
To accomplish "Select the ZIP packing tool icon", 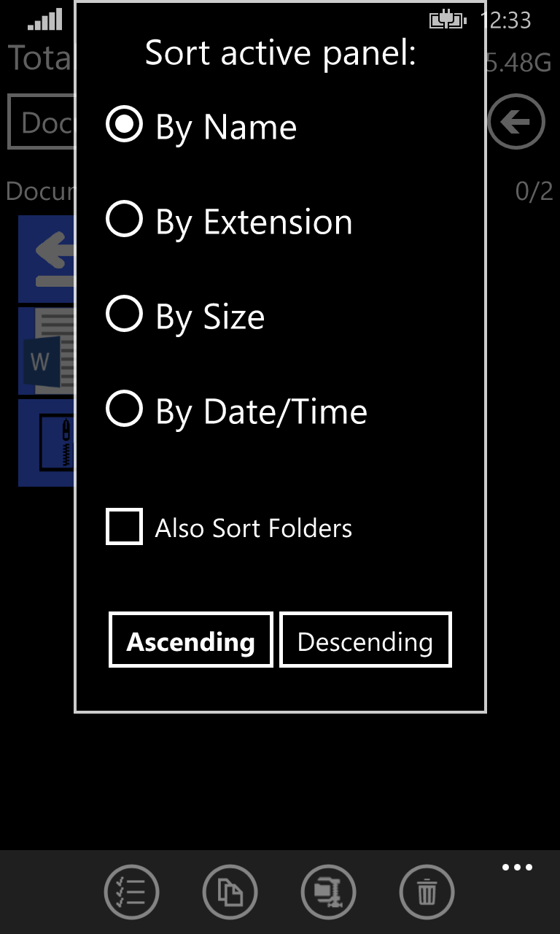I will [x=328, y=892].
